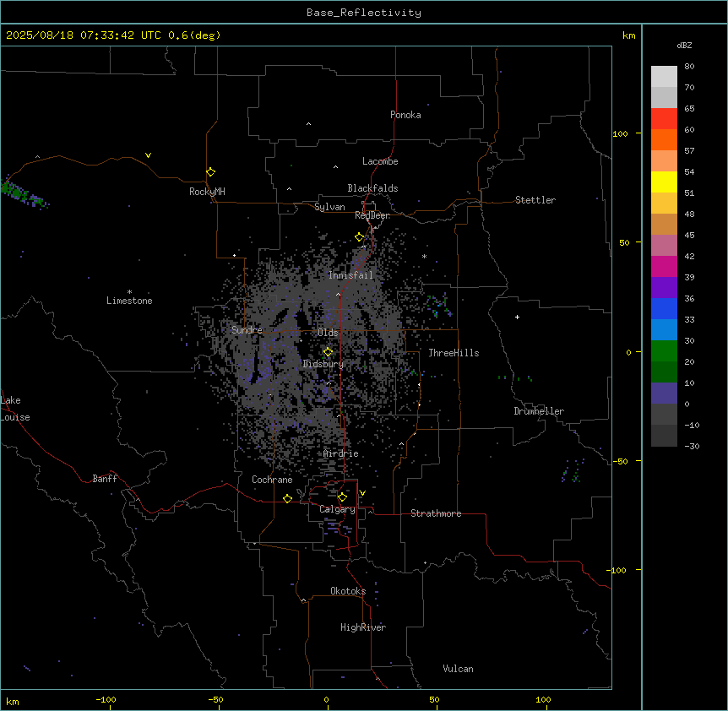This screenshot has height=711, width=728.
Task: Select the yellow diamond marker above Didsbury
Action: (x=329, y=352)
